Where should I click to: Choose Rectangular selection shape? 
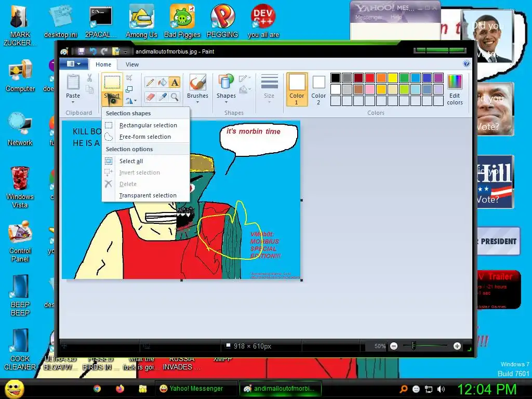[145, 125]
